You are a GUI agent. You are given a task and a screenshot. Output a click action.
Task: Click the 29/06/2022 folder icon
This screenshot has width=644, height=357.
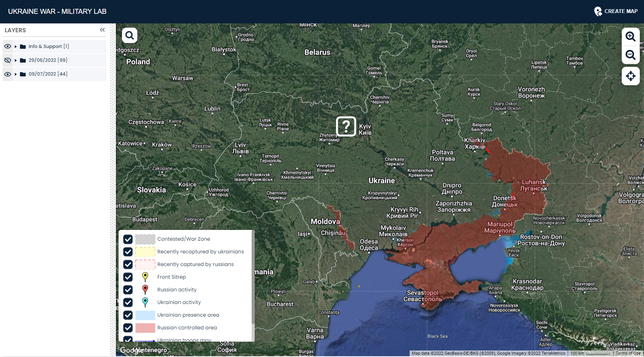[23, 60]
